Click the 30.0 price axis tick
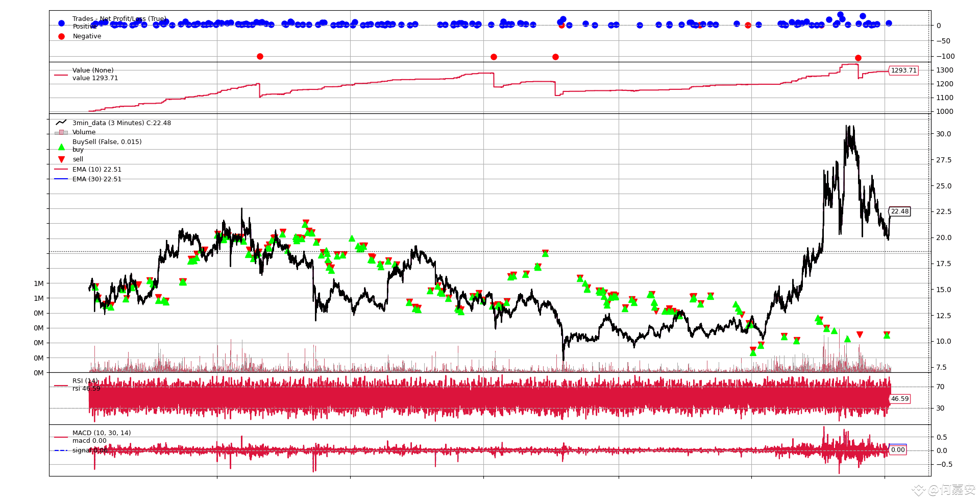Viewport: 980px width, 501px height. click(x=944, y=134)
